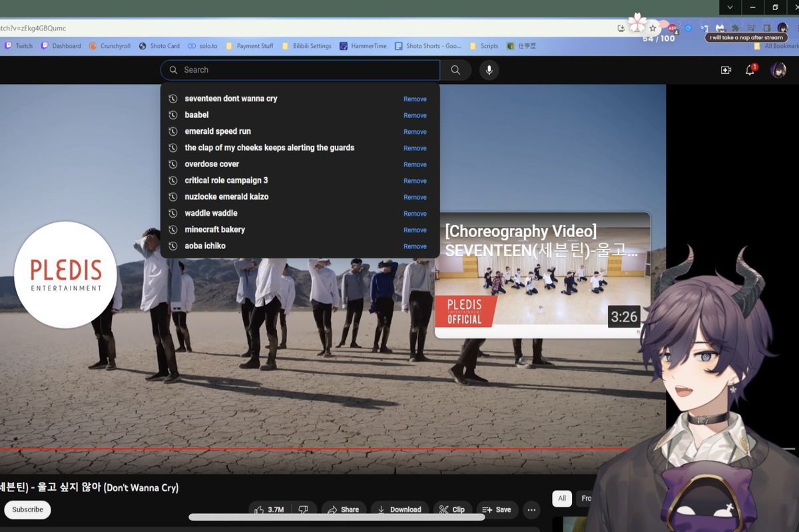Screen dimensions: 799x532
Task: Open Chrome media controls icon
Action: coord(751,29)
